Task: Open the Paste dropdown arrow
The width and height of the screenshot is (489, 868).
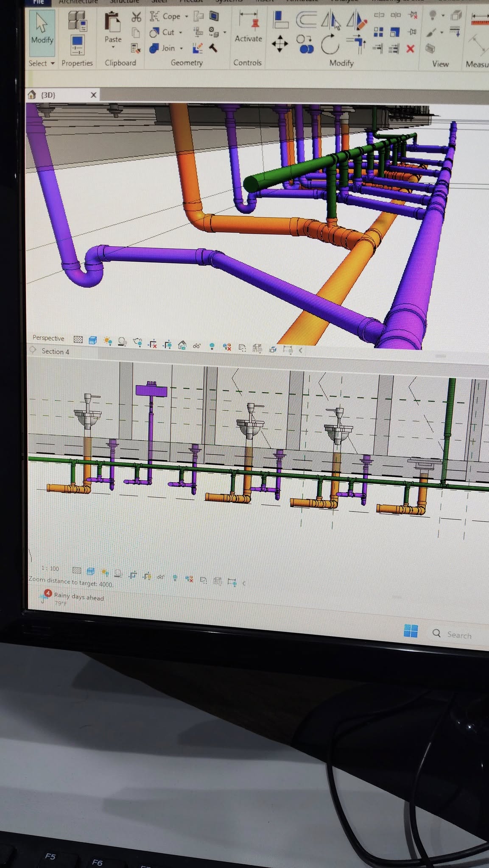Action: (x=113, y=47)
